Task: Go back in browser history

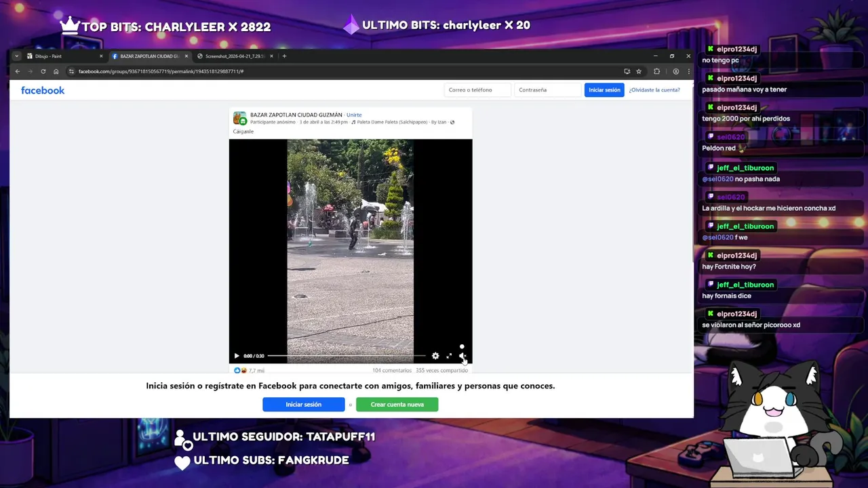Action: [18, 71]
